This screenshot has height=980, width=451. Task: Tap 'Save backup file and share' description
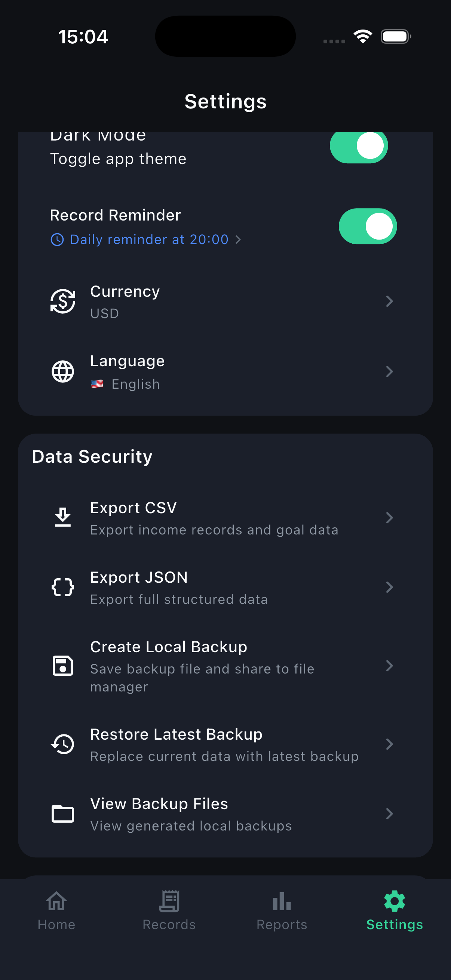202,678
